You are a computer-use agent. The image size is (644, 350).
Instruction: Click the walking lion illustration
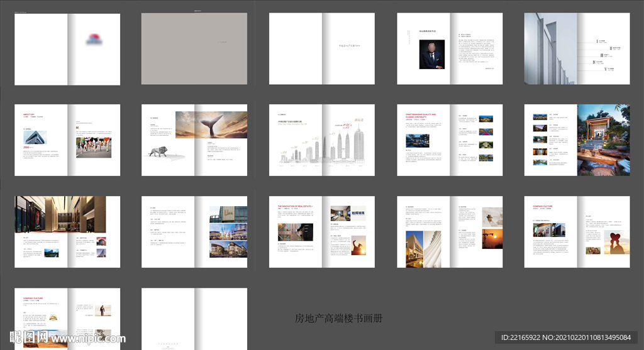(x=158, y=152)
